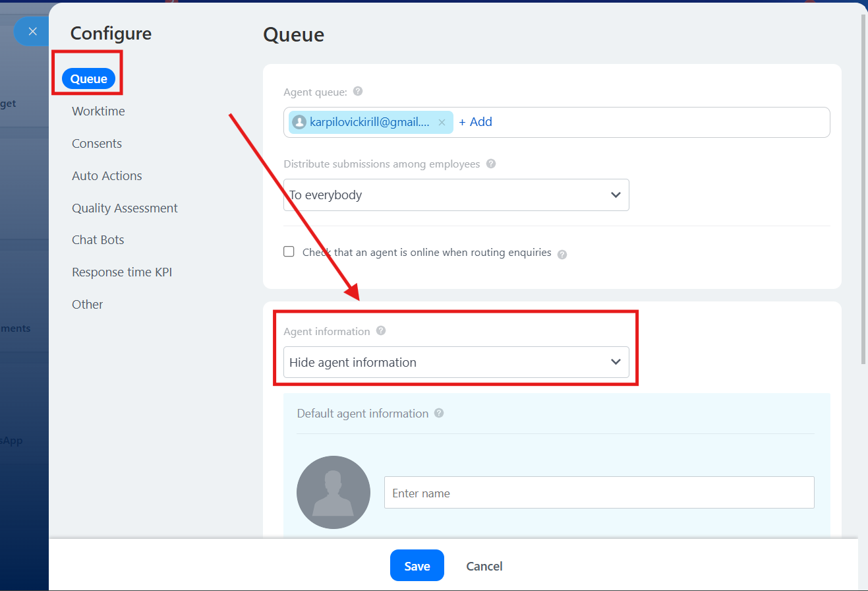
Task: Click help icon next to Agent queue
Action: coord(358,92)
